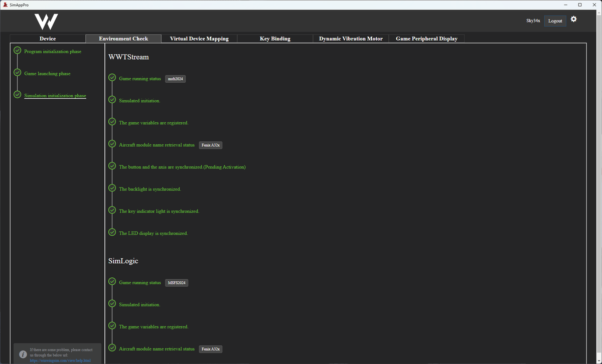Click the Sky34x username
Image resolution: width=602 pixels, height=364 pixels.
click(x=533, y=21)
